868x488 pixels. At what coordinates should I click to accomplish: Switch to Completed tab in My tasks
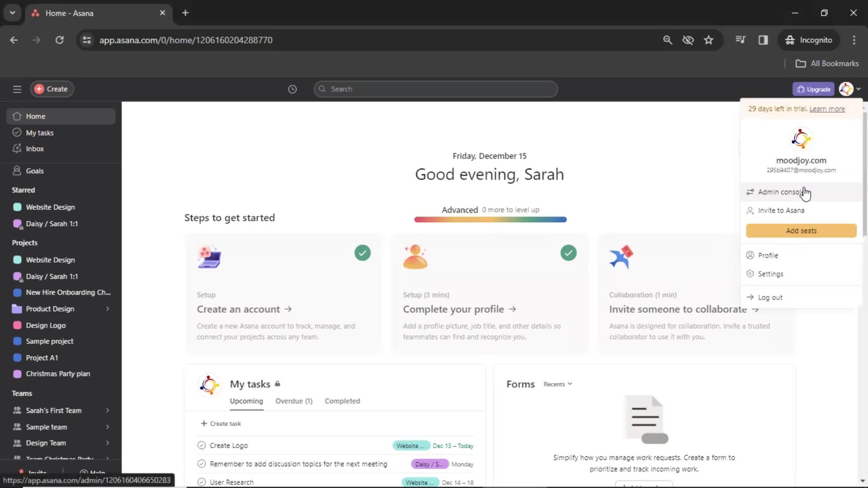point(342,401)
